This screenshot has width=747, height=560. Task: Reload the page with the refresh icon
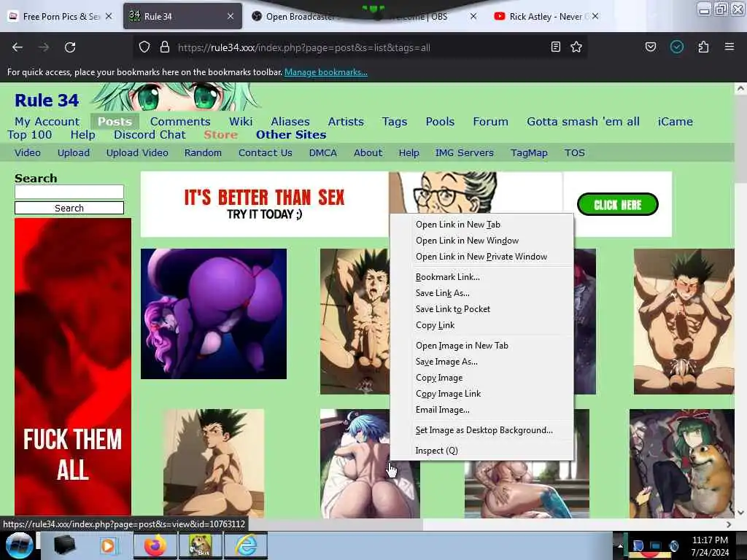(70, 47)
